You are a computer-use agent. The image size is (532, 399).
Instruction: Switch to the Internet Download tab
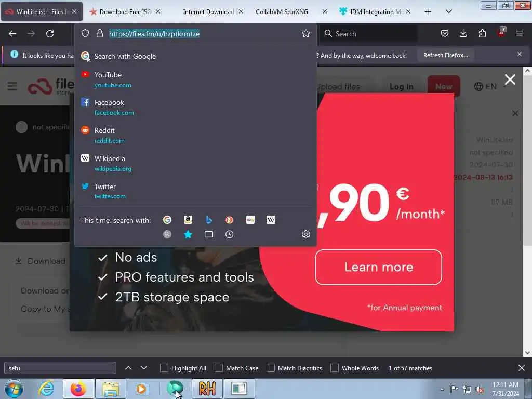(208, 11)
